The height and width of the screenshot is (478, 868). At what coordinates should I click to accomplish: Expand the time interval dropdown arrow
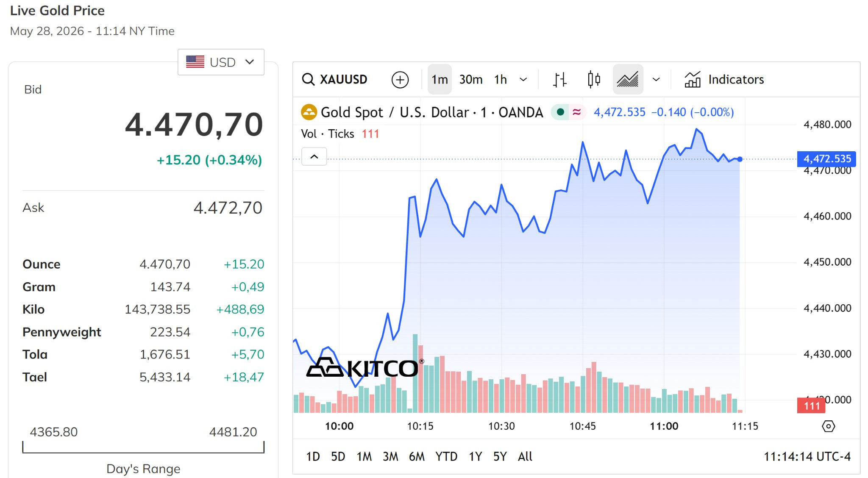coord(523,79)
